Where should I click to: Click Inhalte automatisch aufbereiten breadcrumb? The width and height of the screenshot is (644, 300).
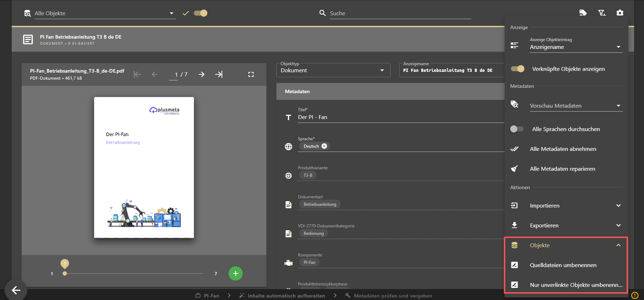[x=282, y=296]
